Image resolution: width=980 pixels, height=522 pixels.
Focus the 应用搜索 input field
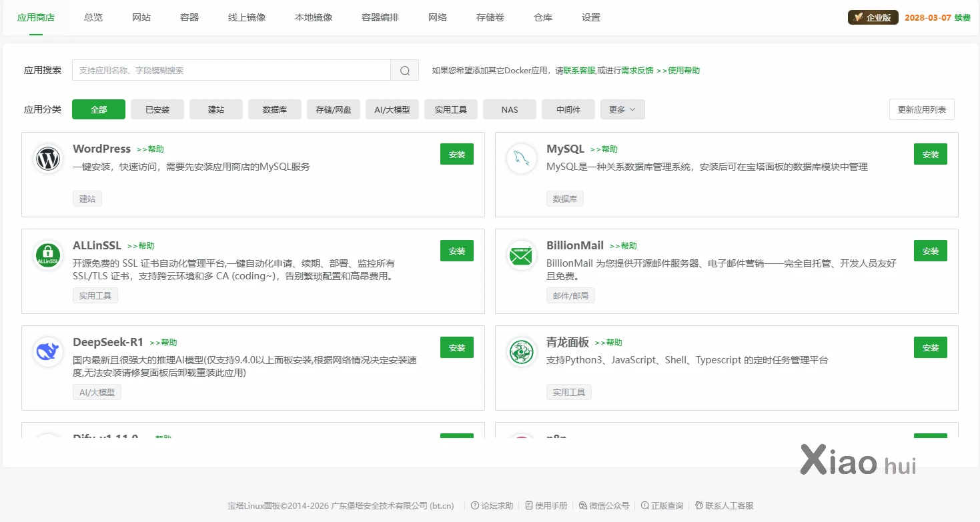[x=231, y=71]
